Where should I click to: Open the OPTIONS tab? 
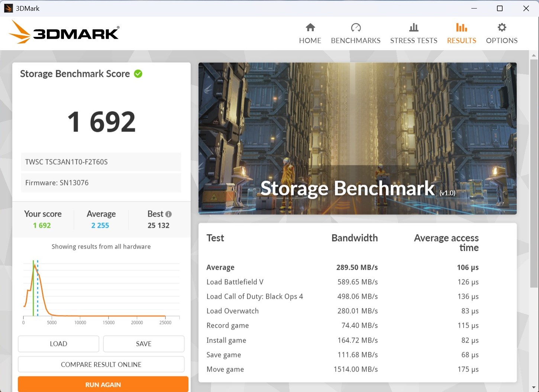click(501, 33)
